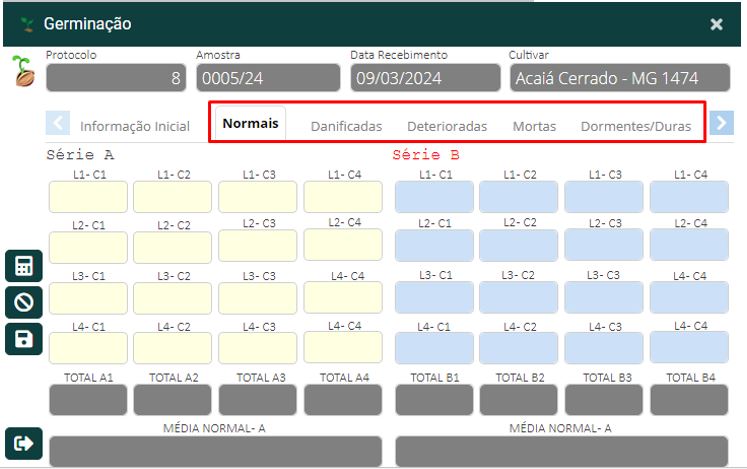The image size is (747, 469).
Task: Click the save floppy disk icon
Action: [x=24, y=339]
